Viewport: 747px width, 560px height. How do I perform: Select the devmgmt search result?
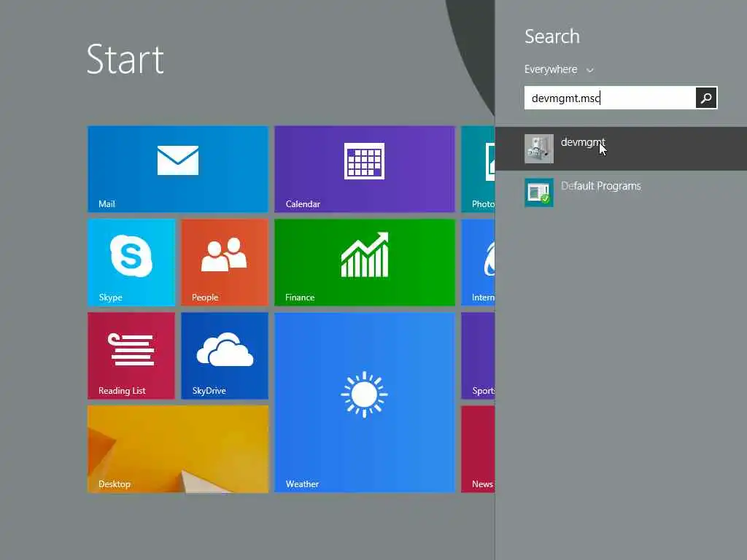(621, 149)
